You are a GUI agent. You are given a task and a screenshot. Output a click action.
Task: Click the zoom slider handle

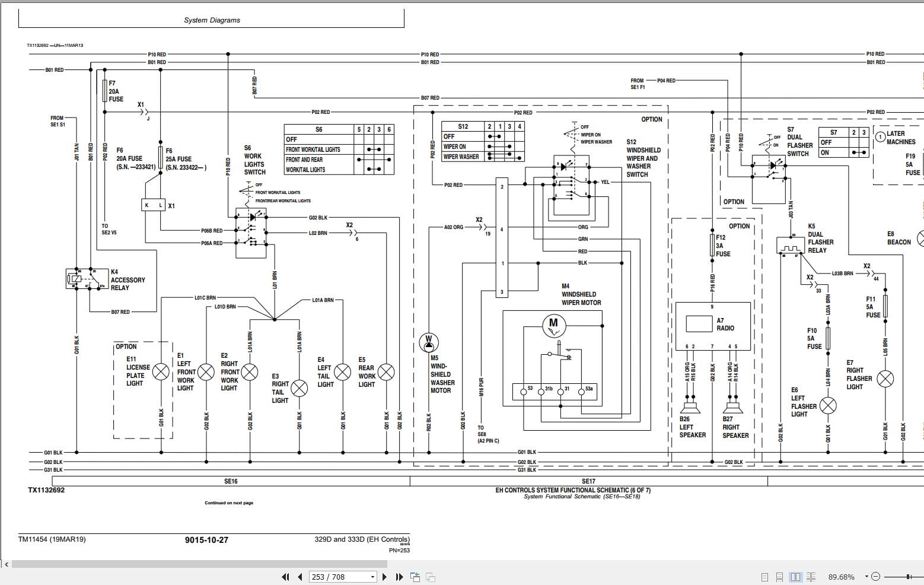click(908, 577)
